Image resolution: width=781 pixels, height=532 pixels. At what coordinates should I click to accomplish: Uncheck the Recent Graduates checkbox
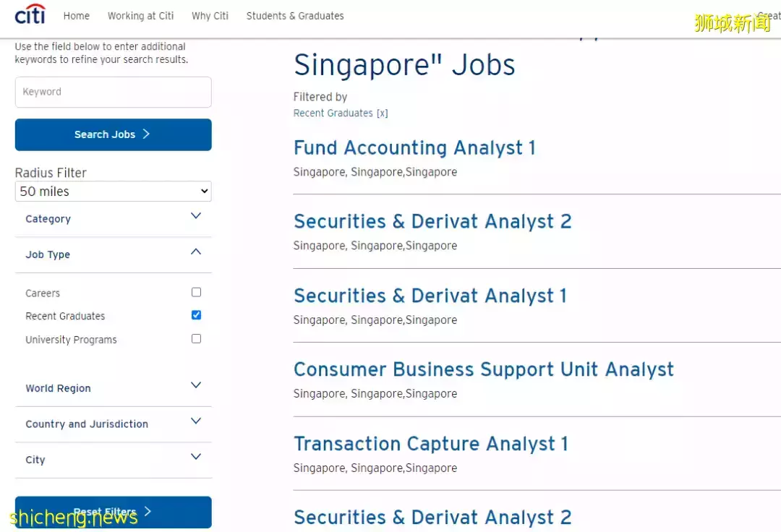coord(196,315)
